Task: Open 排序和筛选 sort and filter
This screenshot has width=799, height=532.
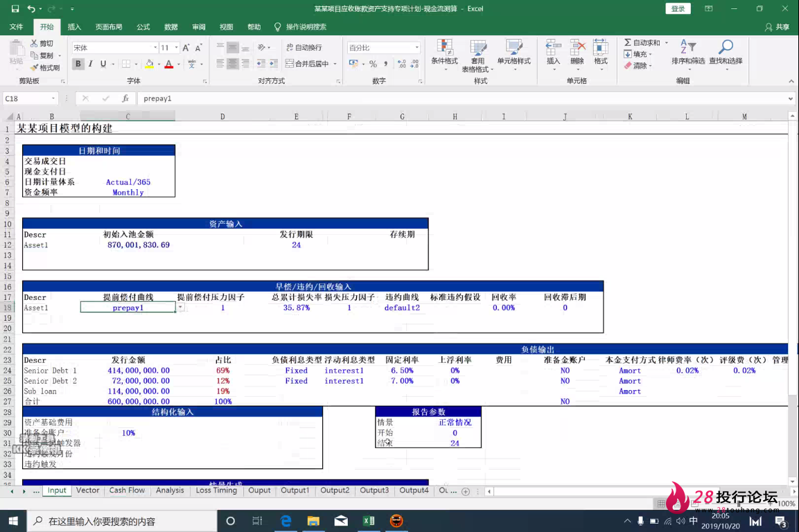Action: click(688, 54)
